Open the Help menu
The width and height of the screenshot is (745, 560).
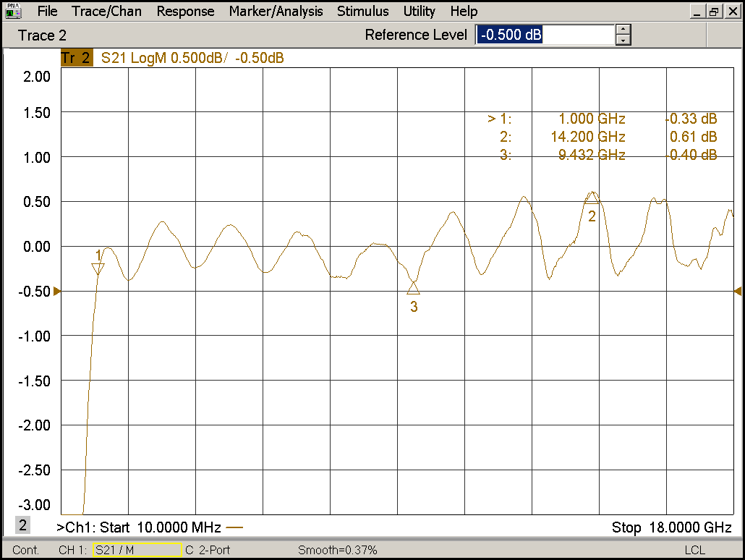point(464,11)
